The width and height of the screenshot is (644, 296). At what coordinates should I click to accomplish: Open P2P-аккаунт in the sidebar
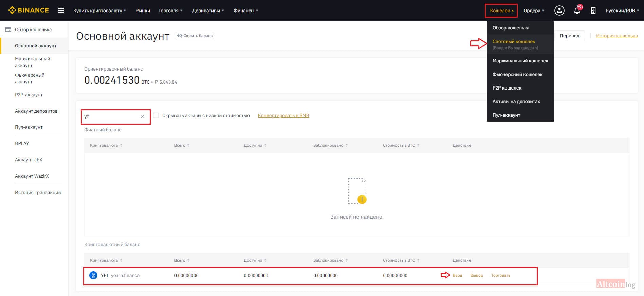pyautogui.click(x=29, y=95)
